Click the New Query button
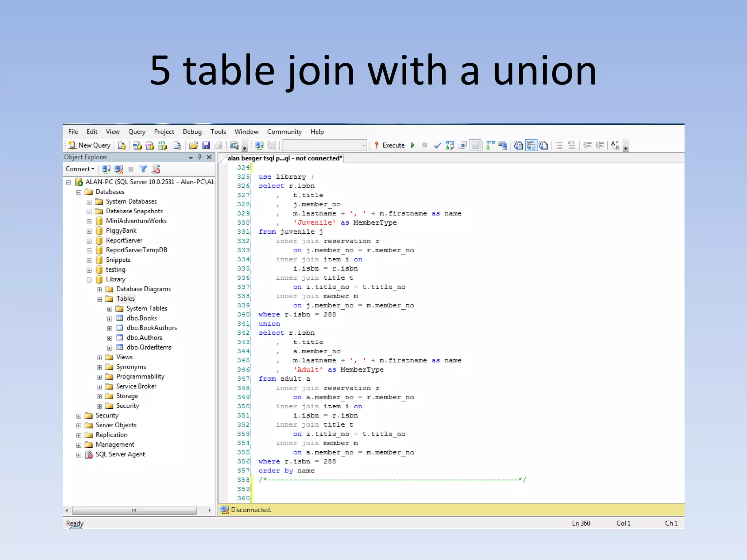 click(89, 145)
